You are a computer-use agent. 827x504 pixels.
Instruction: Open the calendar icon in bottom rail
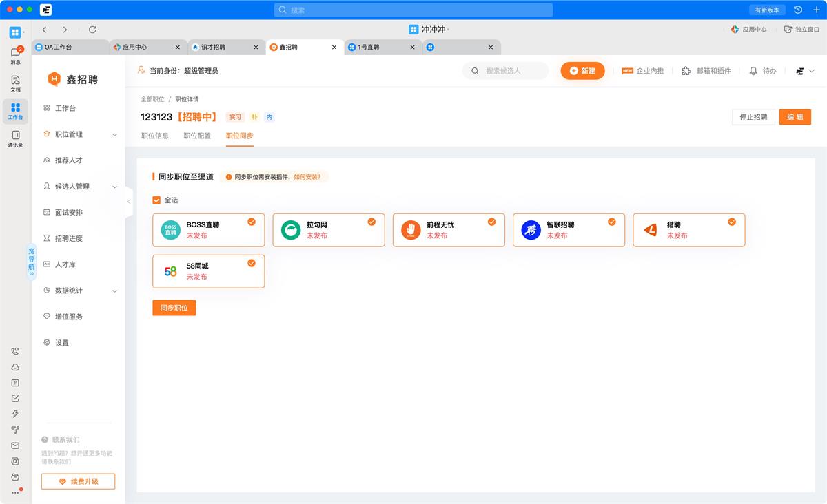click(15, 383)
